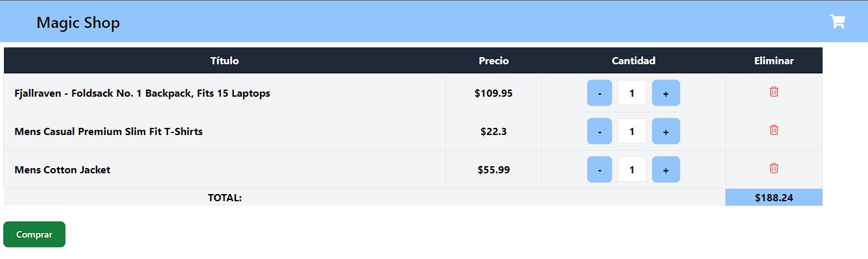
Task: Go to Magic Shop home title
Action: (78, 23)
